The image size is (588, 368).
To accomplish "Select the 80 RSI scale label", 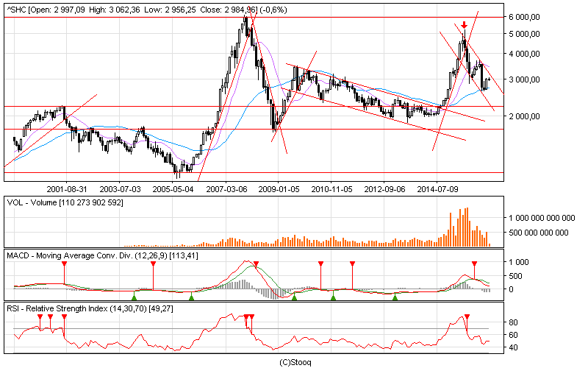I will coord(513,322).
